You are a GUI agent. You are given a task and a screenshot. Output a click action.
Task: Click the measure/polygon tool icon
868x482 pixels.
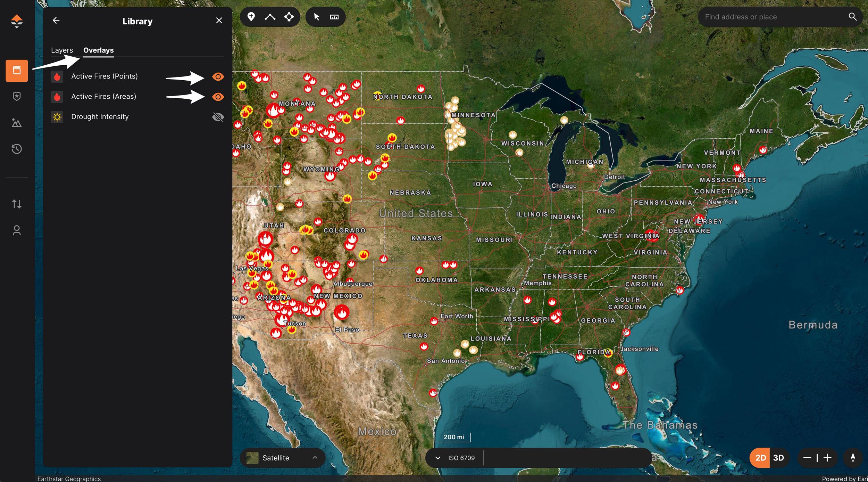(x=334, y=16)
